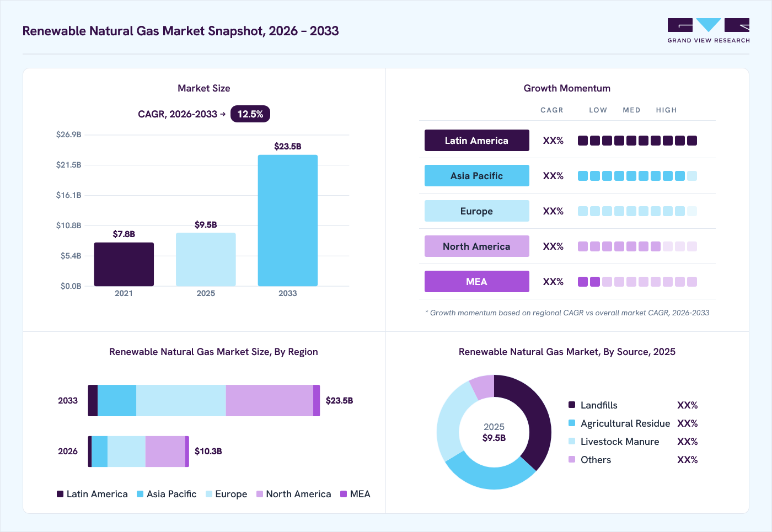Click the $26.9B y-axis label
Image resolution: width=772 pixels, height=532 pixels.
pos(68,135)
